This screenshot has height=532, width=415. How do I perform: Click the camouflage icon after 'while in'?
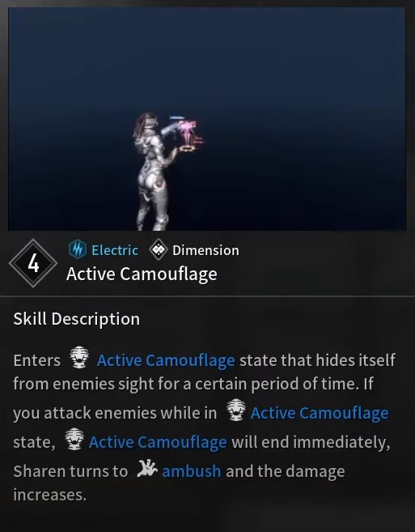[235, 410]
